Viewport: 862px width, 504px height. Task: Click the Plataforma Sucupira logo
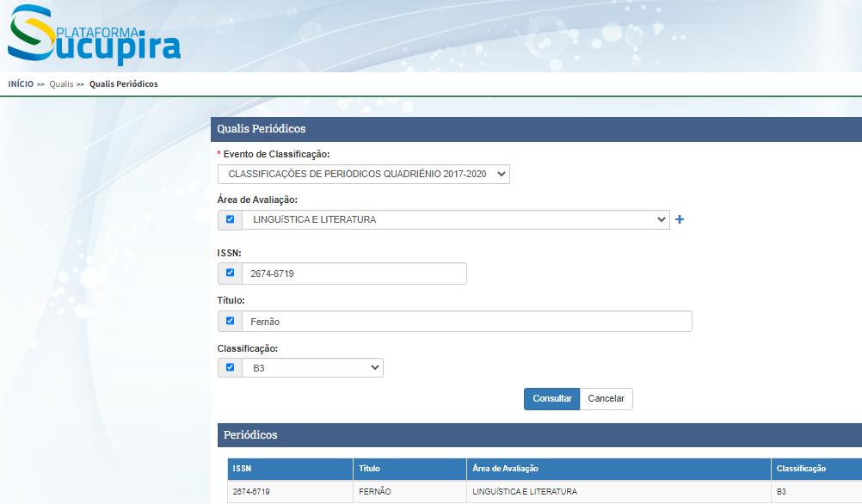click(94, 34)
